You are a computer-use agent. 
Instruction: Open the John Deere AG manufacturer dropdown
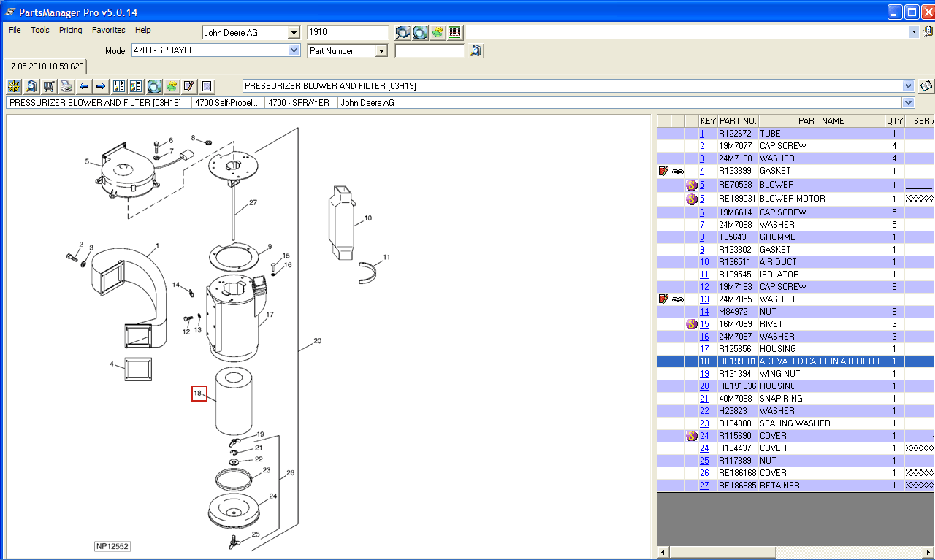(x=294, y=33)
